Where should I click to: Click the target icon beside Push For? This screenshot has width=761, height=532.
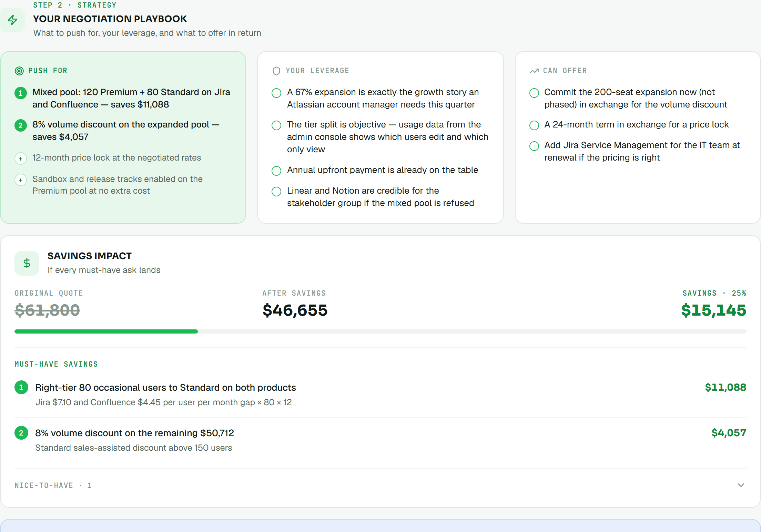point(19,71)
